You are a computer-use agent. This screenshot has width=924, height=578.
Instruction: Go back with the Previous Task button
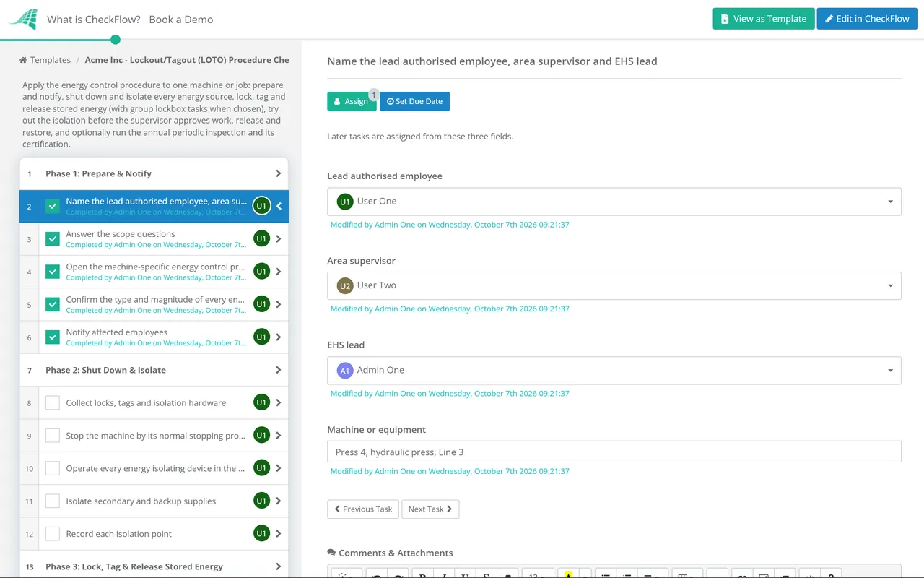pos(364,509)
